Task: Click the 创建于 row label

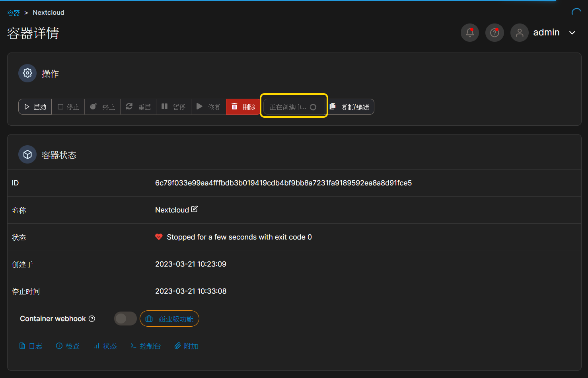Action: pyautogui.click(x=22, y=265)
